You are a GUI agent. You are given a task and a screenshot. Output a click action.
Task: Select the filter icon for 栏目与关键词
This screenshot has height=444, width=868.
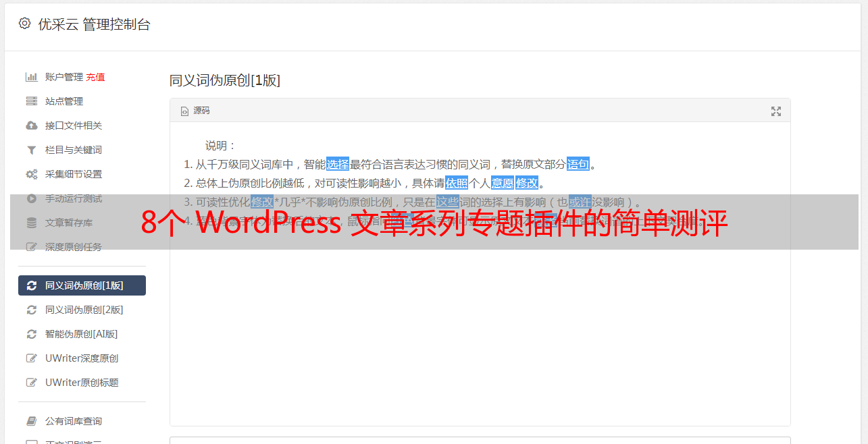pos(31,150)
